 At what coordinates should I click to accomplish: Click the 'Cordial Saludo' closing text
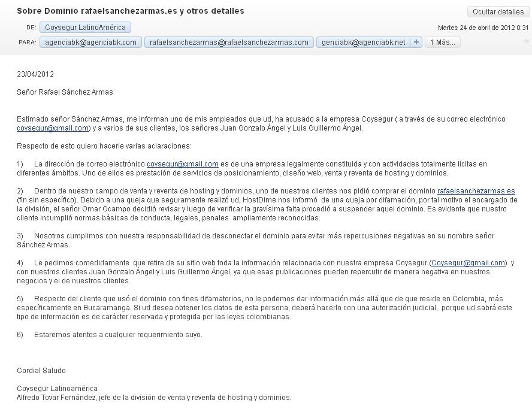click(x=41, y=371)
